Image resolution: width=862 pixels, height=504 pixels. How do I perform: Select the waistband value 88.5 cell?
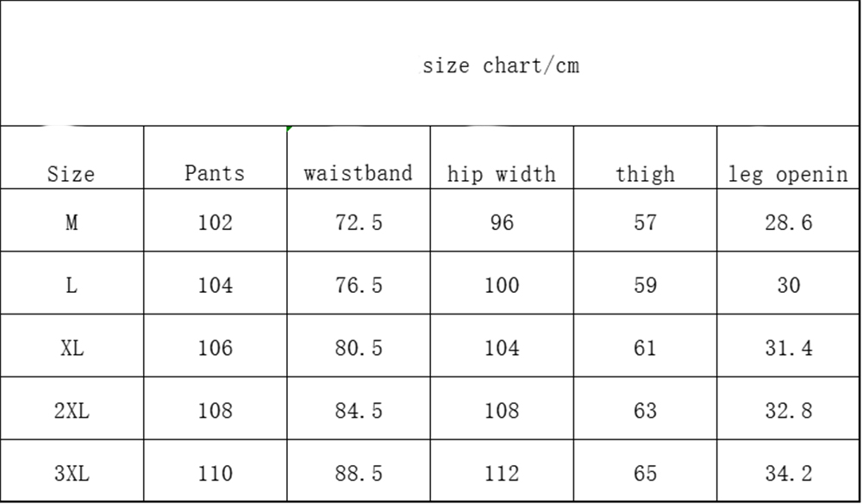pyautogui.click(x=358, y=473)
